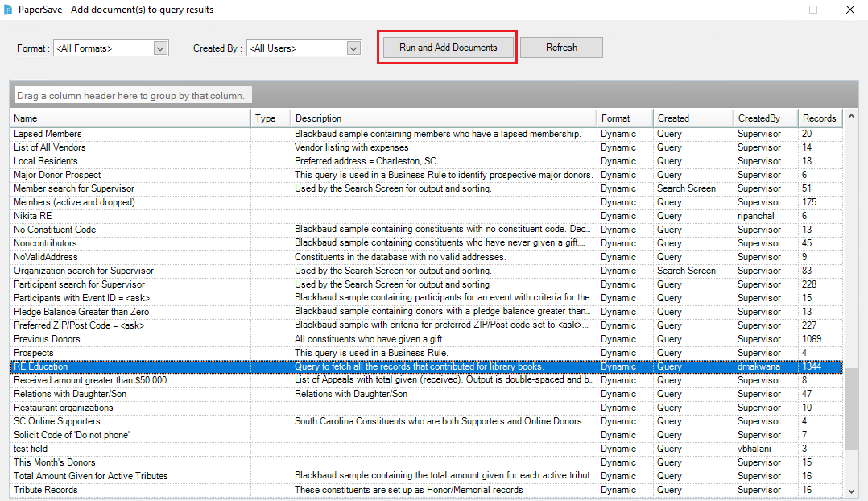Select the Previous Donors query
The width and height of the screenshot is (868, 501).
pos(47,339)
